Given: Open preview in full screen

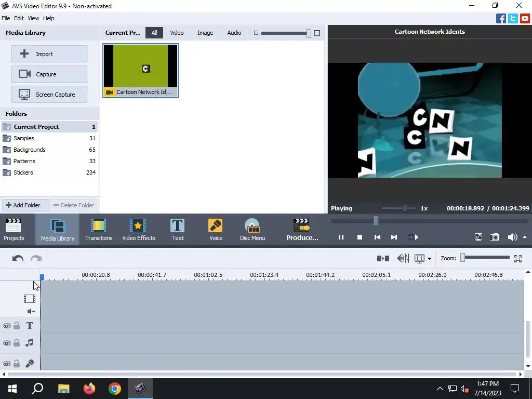Looking at the screenshot, I should click(478, 237).
